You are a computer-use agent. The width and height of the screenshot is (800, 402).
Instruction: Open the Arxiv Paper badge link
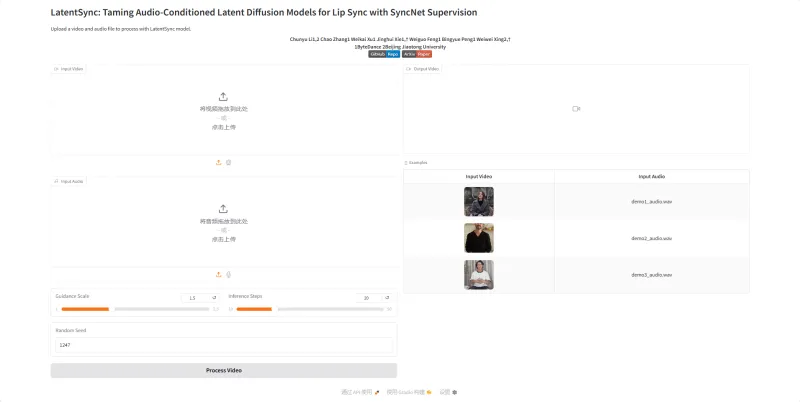[417, 53]
